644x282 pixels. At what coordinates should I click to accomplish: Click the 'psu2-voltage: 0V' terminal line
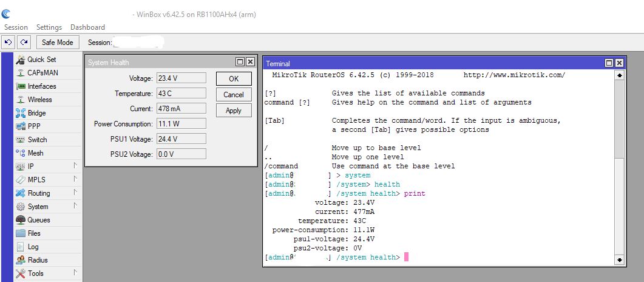point(328,248)
